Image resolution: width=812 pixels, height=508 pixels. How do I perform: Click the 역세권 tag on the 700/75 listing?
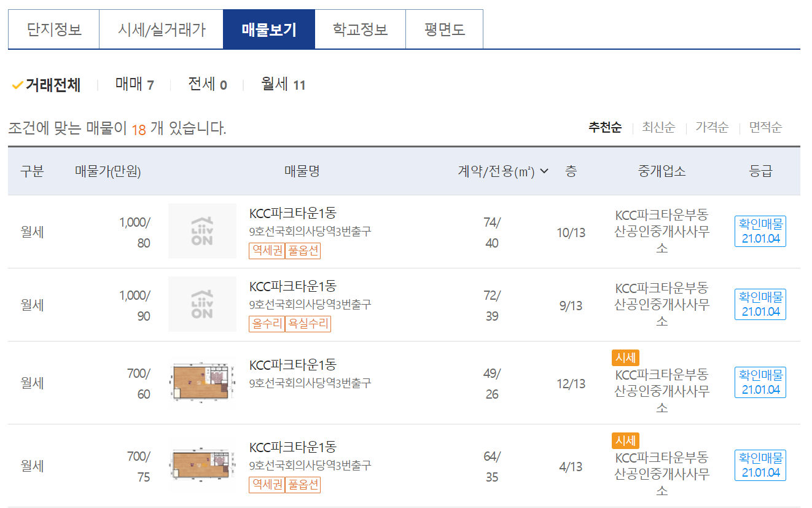pos(267,485)
